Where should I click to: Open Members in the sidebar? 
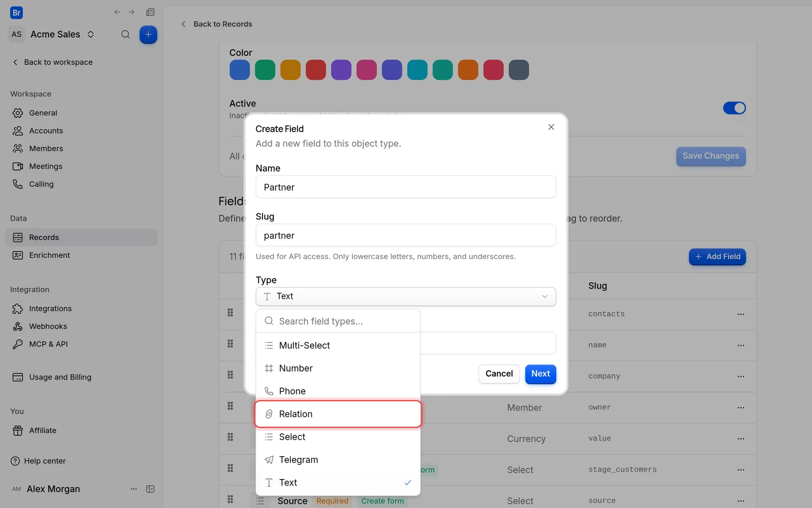point(81,148)
